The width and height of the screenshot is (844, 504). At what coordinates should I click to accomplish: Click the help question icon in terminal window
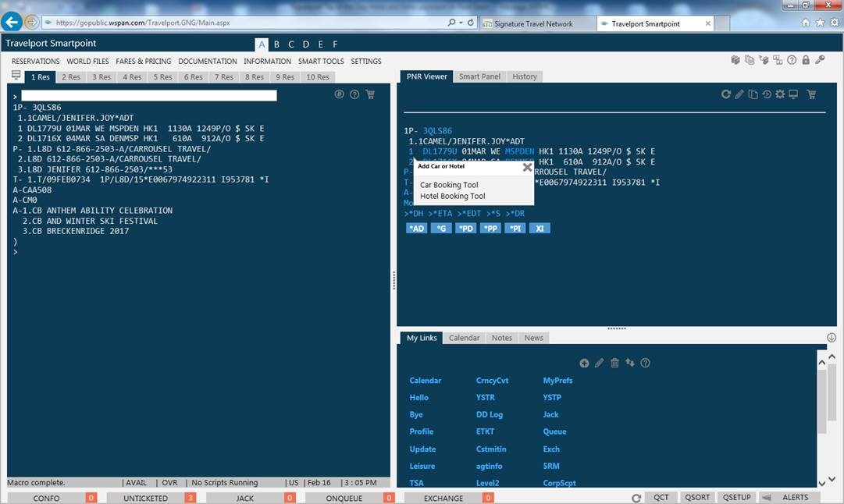coord(354,94)
